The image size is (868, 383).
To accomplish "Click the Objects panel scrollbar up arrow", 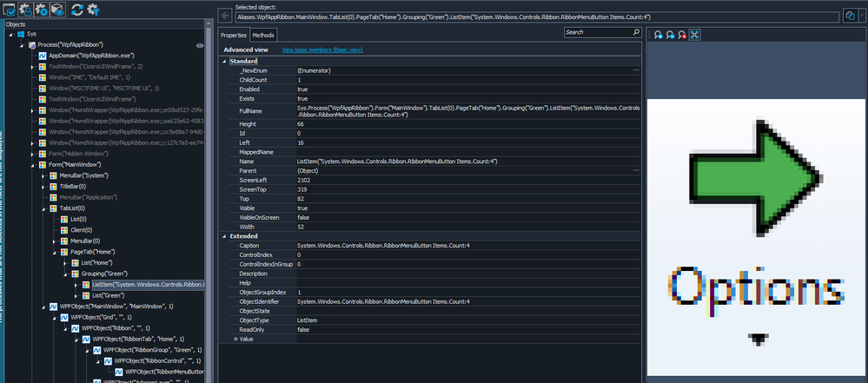I will (x=209, y=24).
